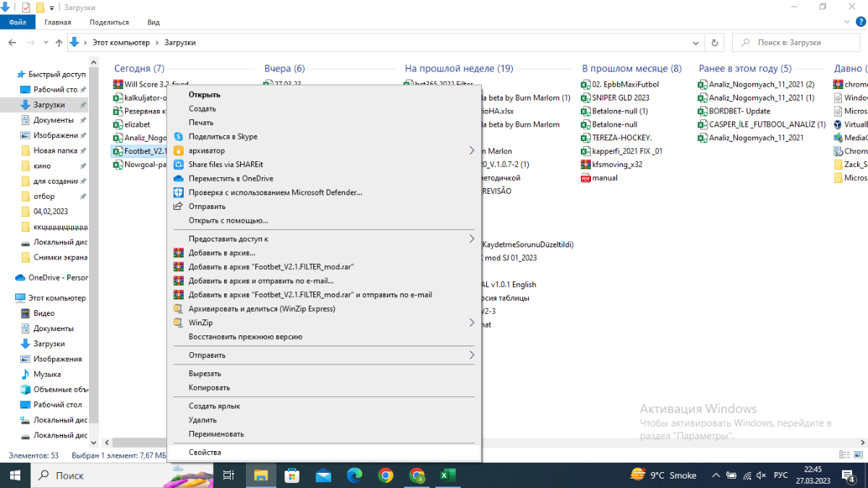Click in the Поиск в: Загрузки search field
868x488 pixels.
(796, 43)
